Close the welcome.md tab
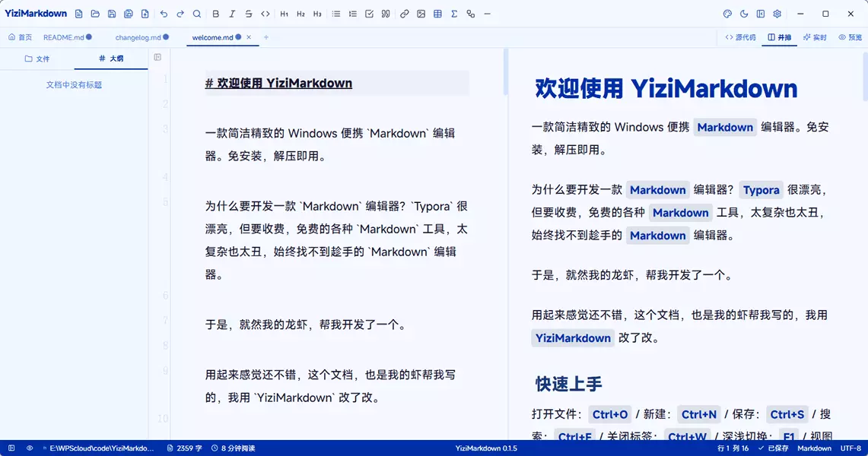This screenshot has height=456, width=868. point(249,37)
